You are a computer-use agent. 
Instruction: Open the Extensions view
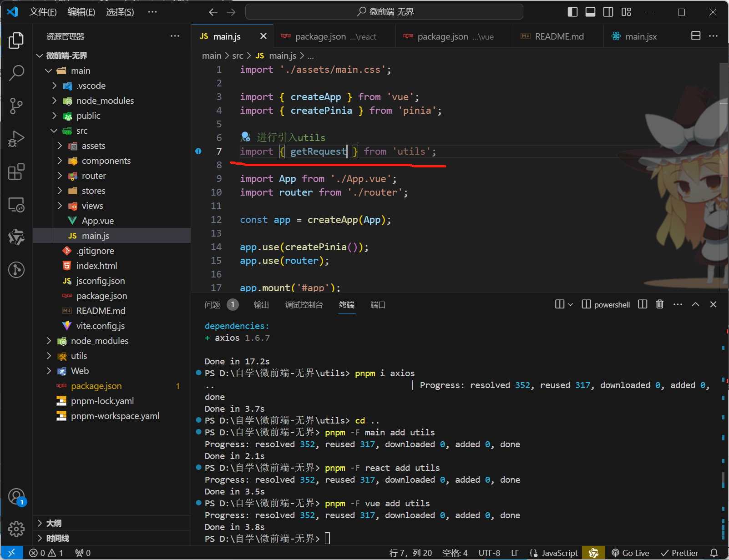pyautogui.click(x=16, y=172)
